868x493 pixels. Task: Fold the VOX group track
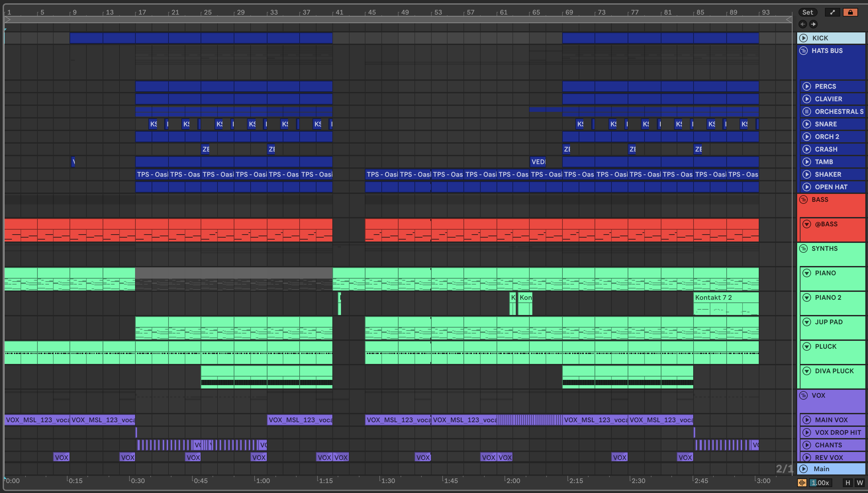click(803, 395)
